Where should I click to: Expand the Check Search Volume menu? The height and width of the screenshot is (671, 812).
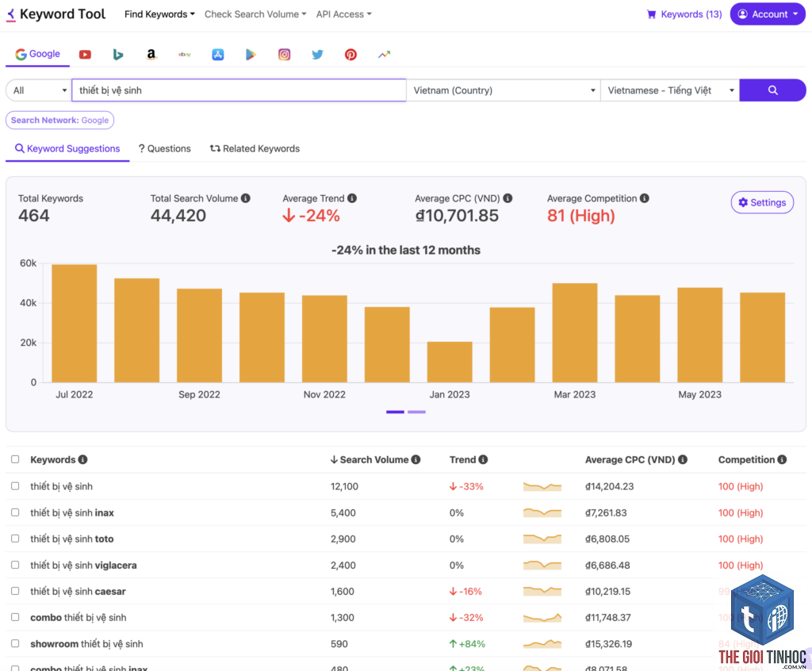pos(255,14)
